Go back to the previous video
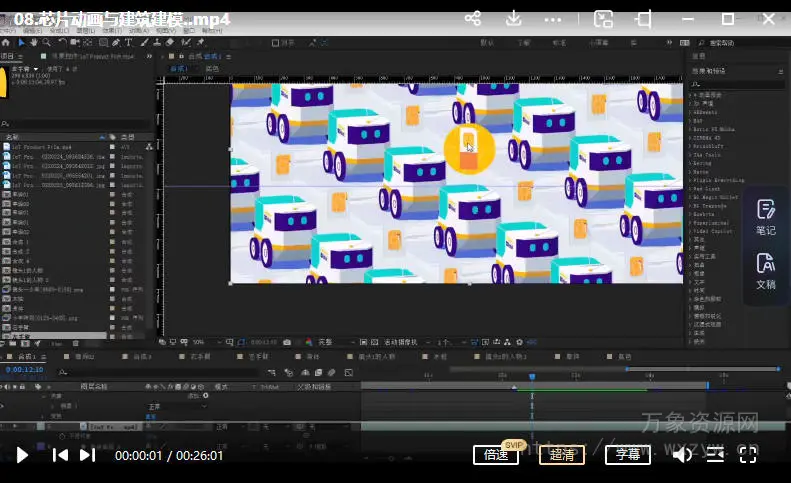This screenshot has height=483, width=791. (x=60, y=455)
